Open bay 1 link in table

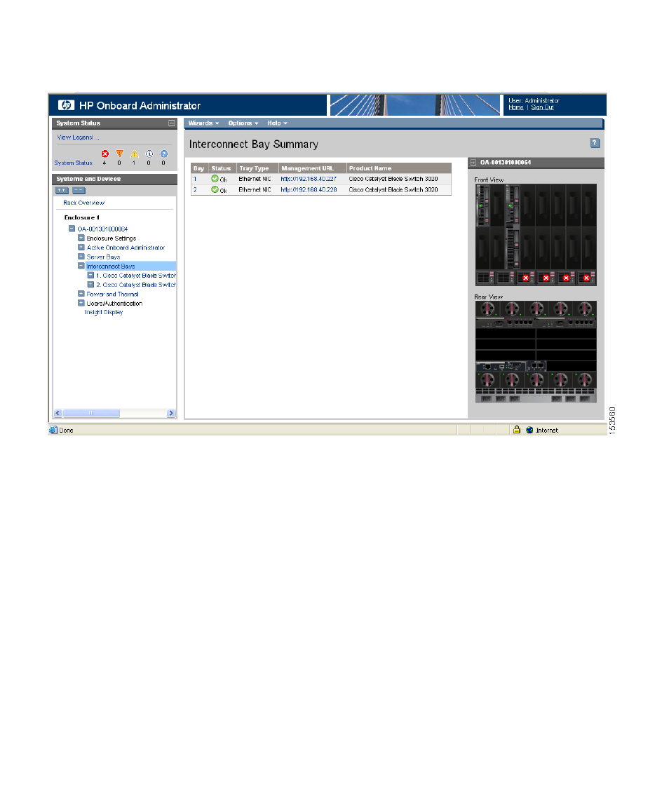pyautogui.click(x=195, y=179)
